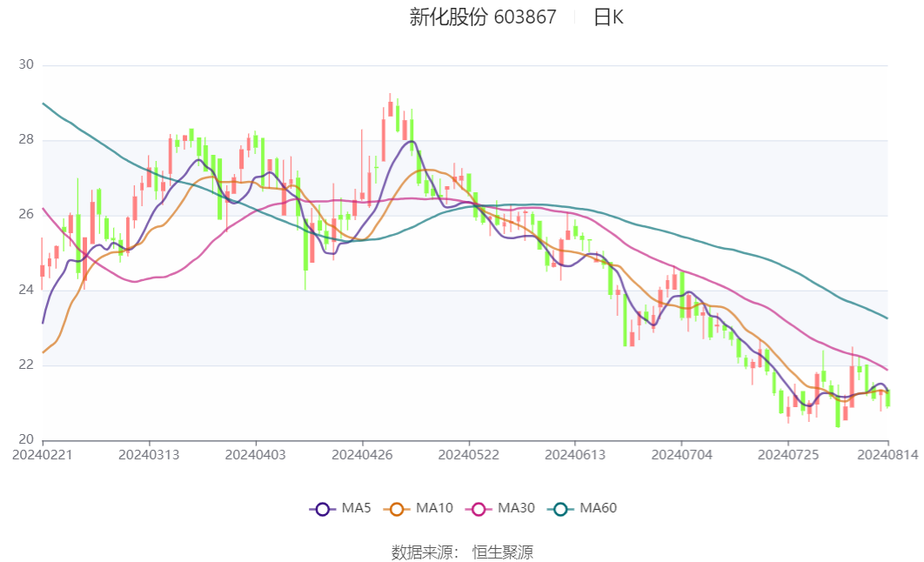Click the 日K label in title
Viewport: 924px width, 562px height.
[x=608, y=17]
